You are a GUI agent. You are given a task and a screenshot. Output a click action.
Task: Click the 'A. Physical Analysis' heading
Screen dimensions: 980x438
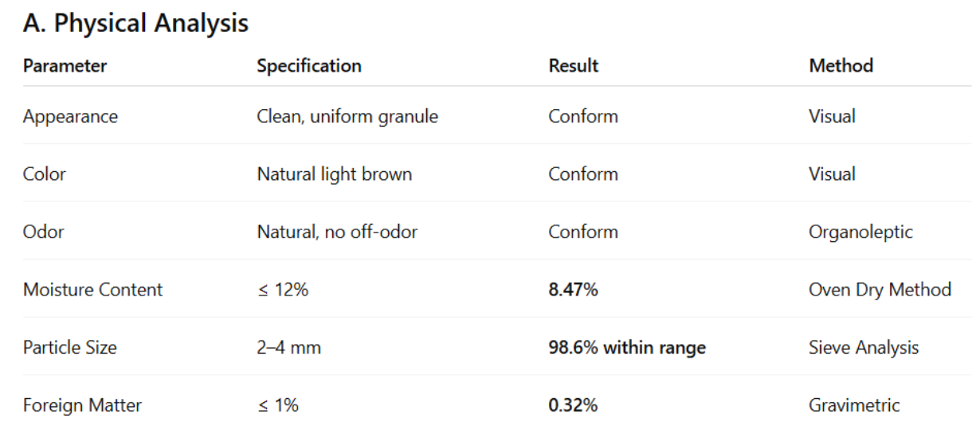(x=135, y=23)
